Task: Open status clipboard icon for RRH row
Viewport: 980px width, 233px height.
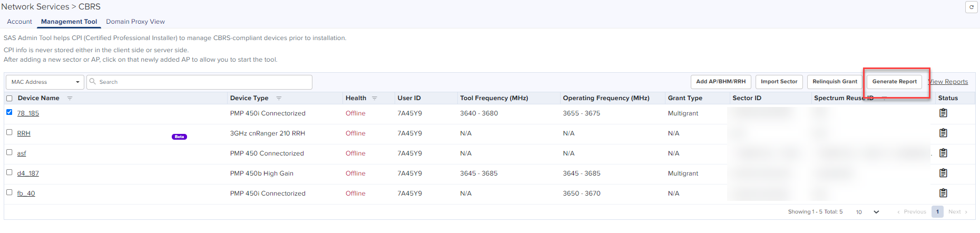Action: click(x=943, y=133)
